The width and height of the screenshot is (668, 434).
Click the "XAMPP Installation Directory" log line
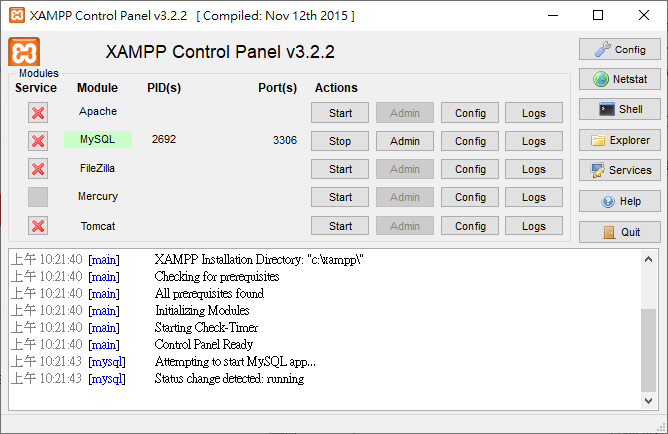coord(259,259)
